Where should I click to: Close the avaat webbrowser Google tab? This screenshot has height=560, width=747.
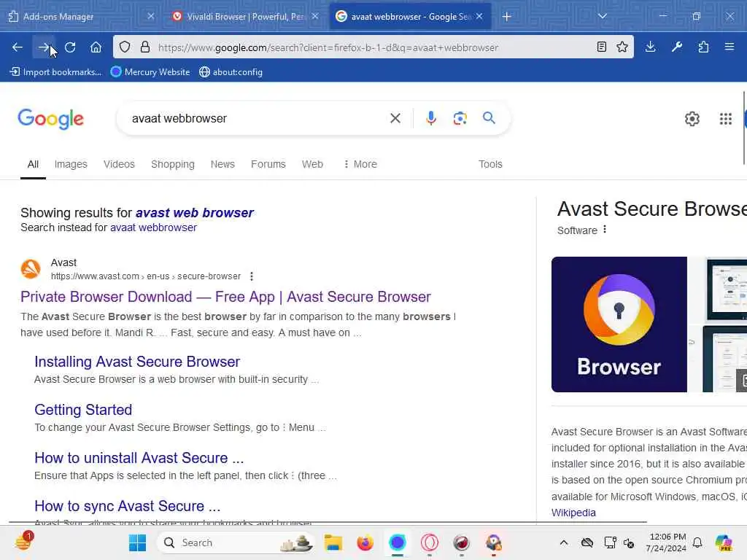479,16
